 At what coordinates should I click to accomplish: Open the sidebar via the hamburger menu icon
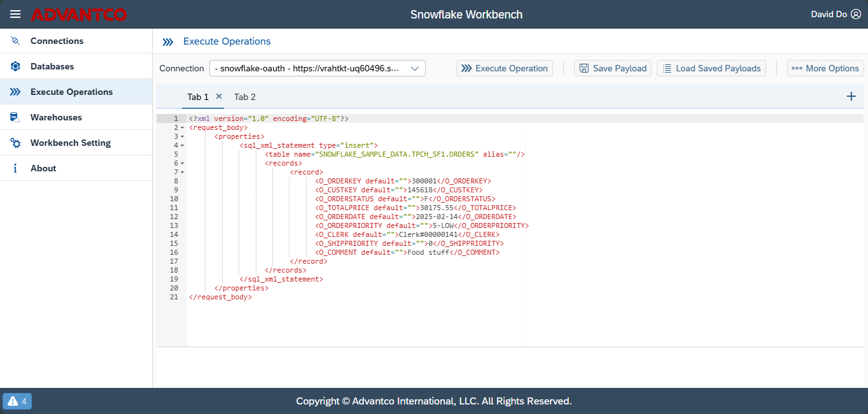pyautogui.click(x=15, y=14)
